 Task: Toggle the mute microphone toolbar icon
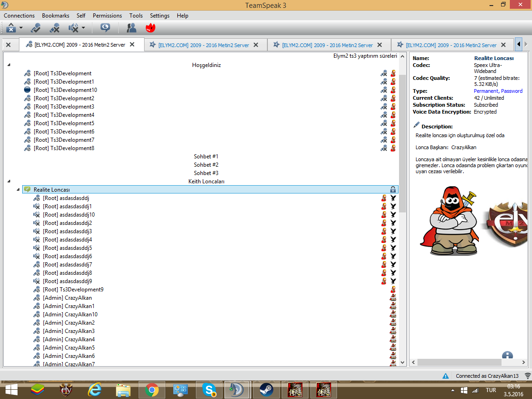coord(54,28)
